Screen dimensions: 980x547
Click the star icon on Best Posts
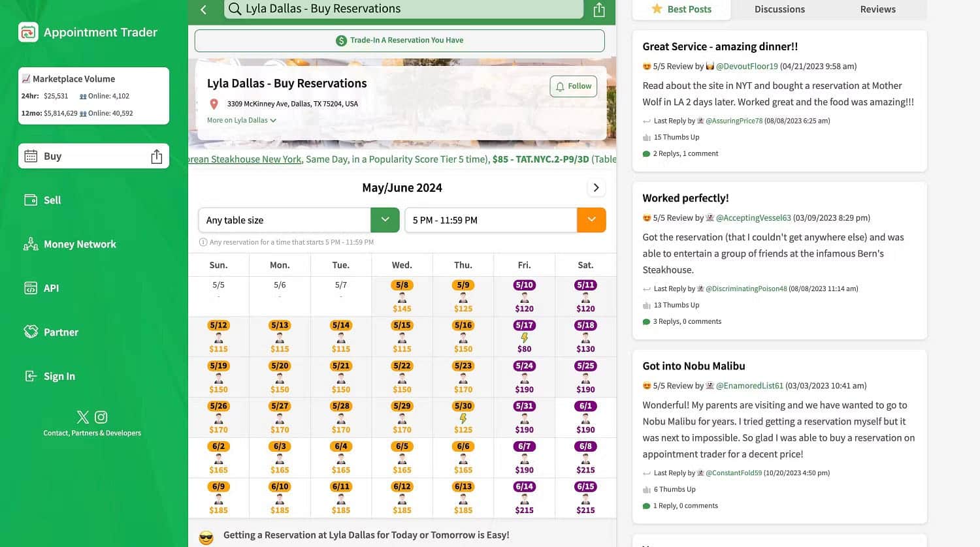(x=657, y=9)
